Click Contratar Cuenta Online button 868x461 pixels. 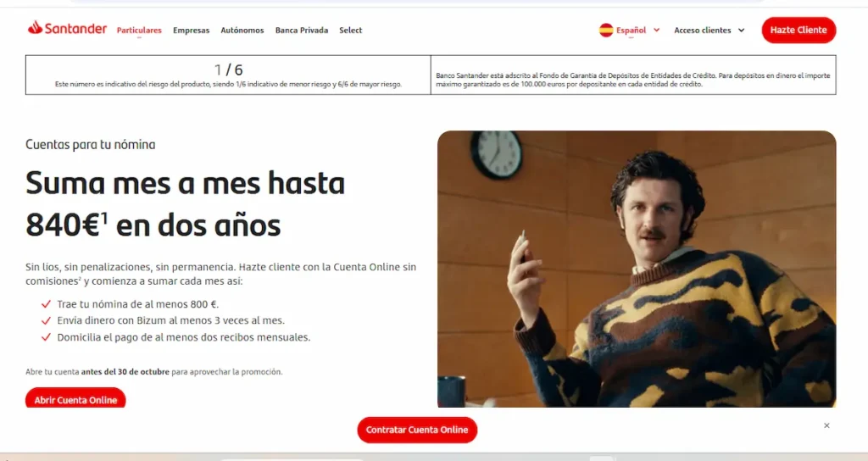pyautogui.click(x=417, y=430)
